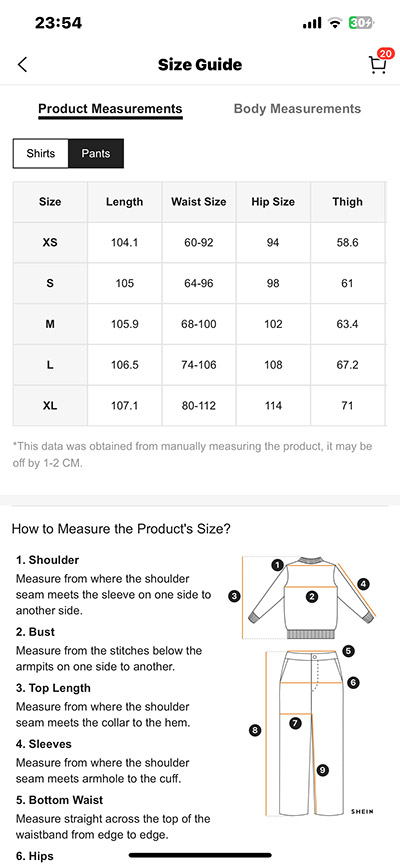Tap the XL size row label
This screenshot has height=865, width=400.
(50, 406)
